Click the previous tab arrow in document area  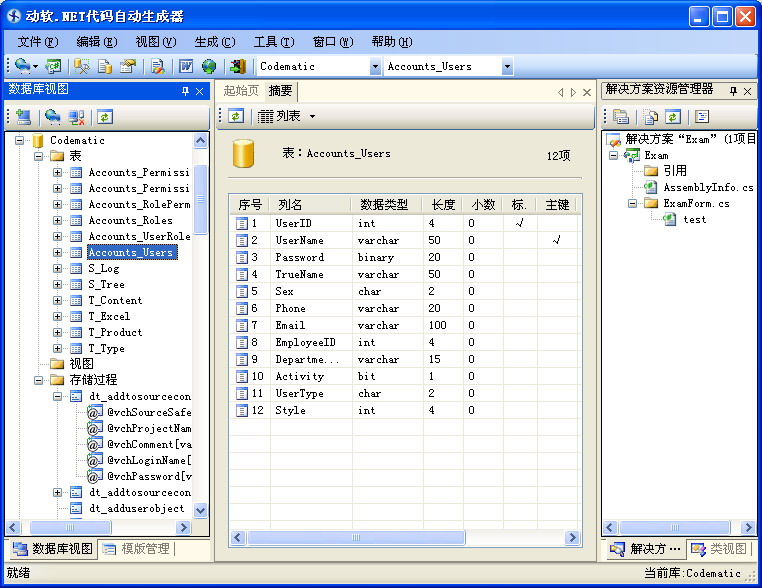[560, 92]
